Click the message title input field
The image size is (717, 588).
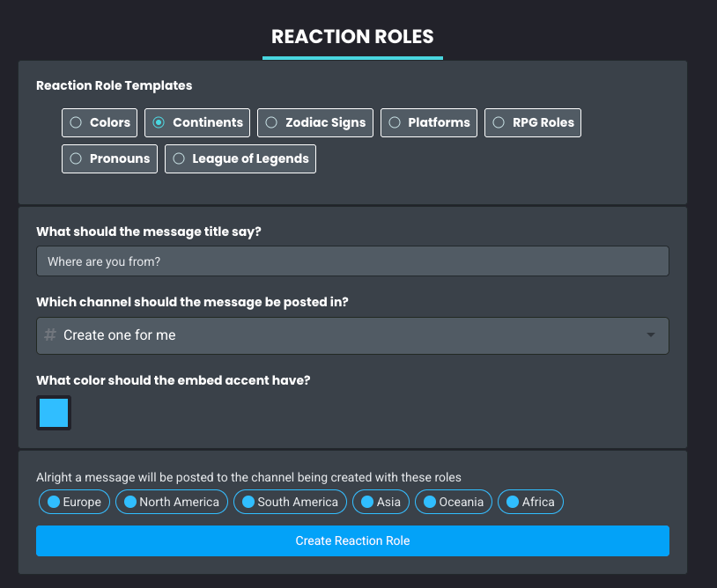coord(352,261)
